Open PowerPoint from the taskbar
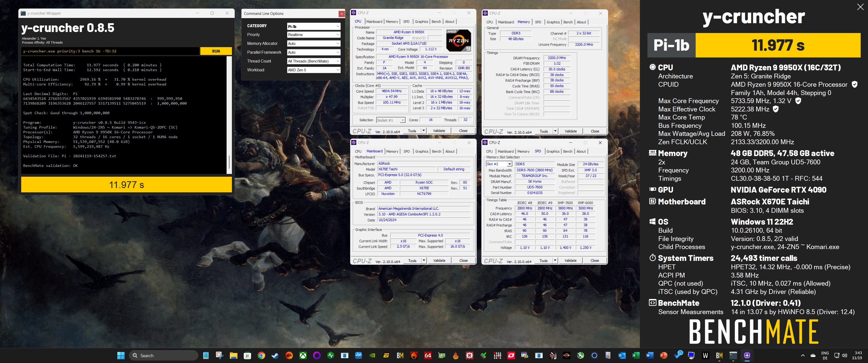Screen dimensions: 868x363 point(663,355)
